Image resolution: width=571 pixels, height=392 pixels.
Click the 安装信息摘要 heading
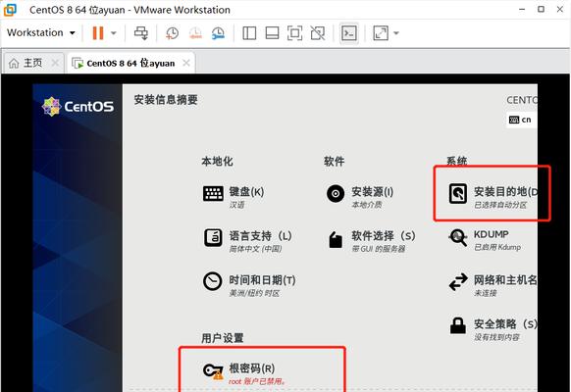pyautogui.click(x=166, y=100)
